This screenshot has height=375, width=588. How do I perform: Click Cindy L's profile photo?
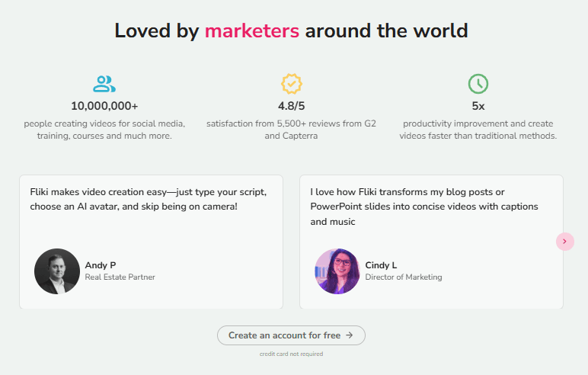pyautogui.click(x=337, y=271)
